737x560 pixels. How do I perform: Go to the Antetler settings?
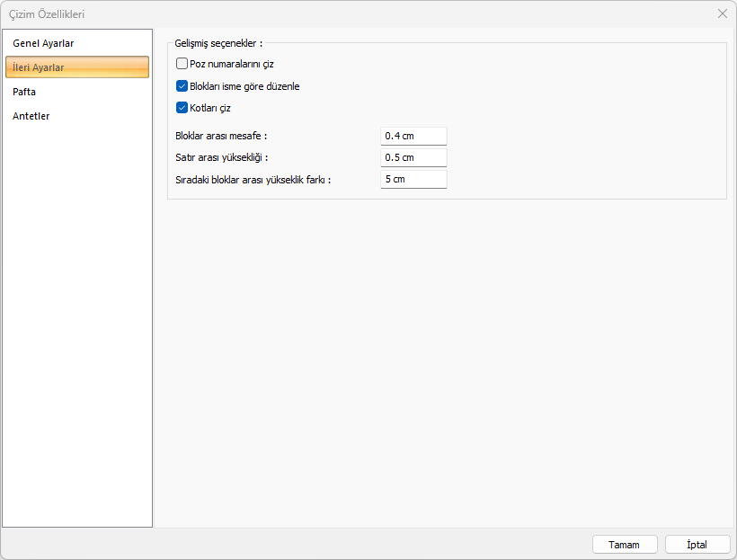point(31,116)
